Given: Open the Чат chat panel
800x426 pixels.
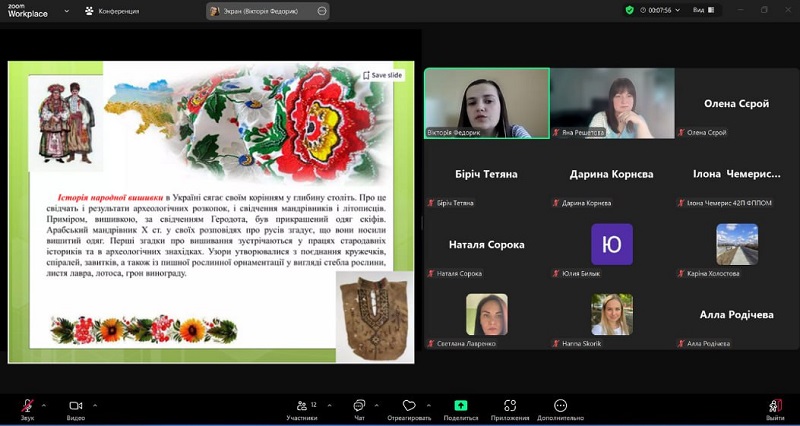Looking at the screenshot, I should point(359,408).
